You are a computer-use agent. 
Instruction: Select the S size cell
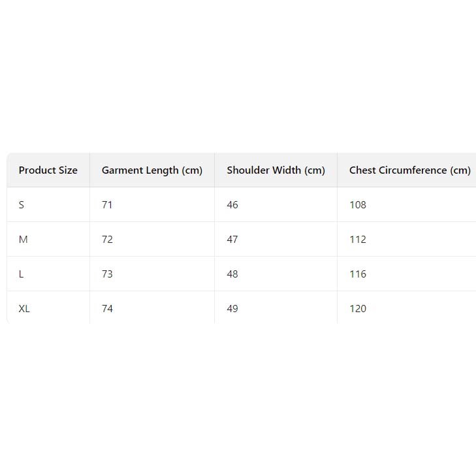[22, 205]
